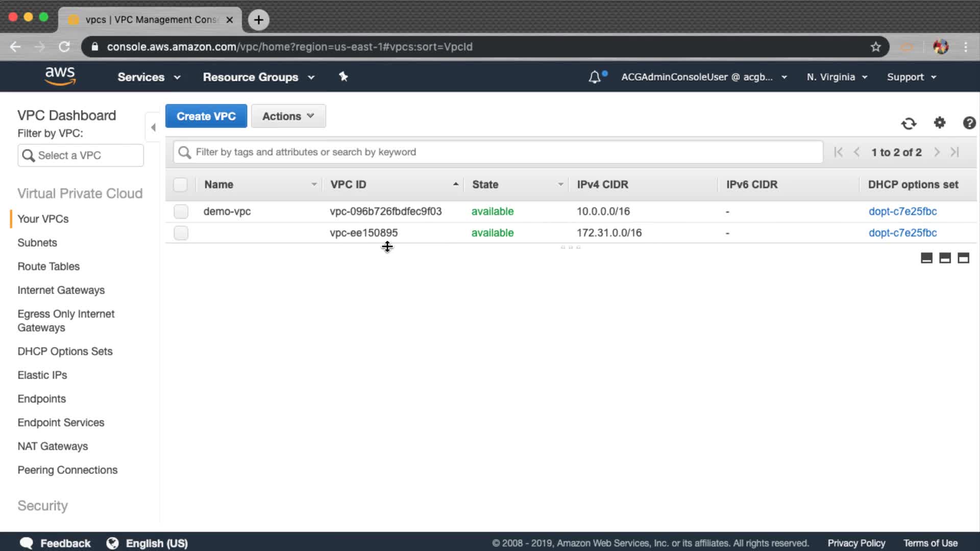Go to Subnets in the sidebar
This screenshot has width=980, height=551.
37,243
